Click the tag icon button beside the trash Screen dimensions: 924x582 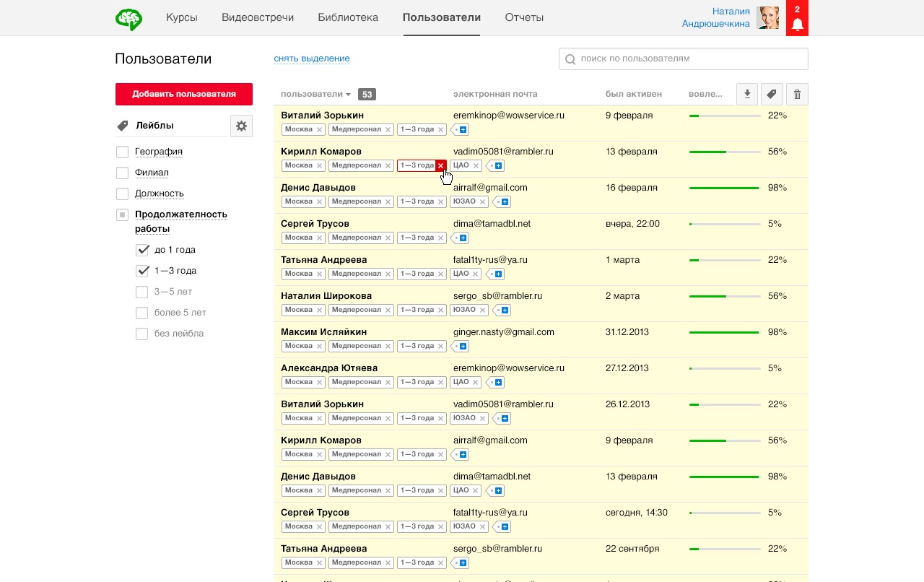point(772,94)
